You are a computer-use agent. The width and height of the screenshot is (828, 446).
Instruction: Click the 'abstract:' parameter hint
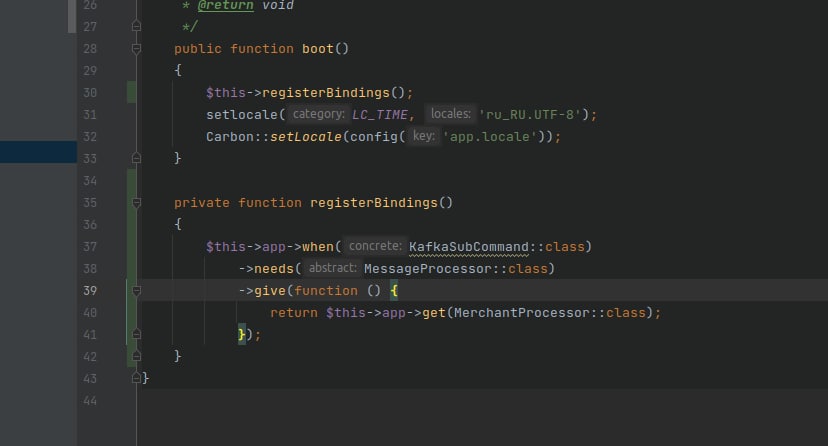pyautogui.click(x=333, y=268)
